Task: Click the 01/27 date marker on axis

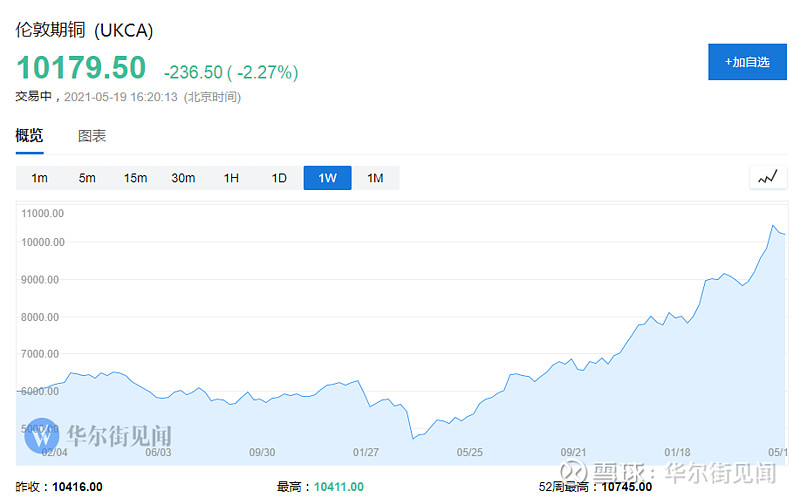Action: coord(366,451)
